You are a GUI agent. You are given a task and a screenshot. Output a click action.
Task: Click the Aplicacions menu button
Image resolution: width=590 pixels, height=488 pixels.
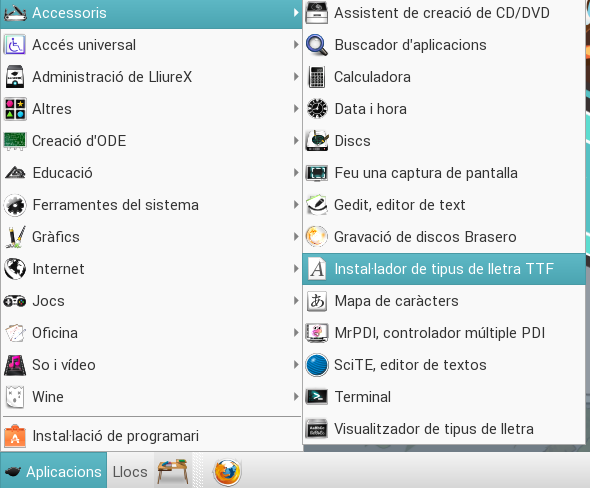[54, 471]
